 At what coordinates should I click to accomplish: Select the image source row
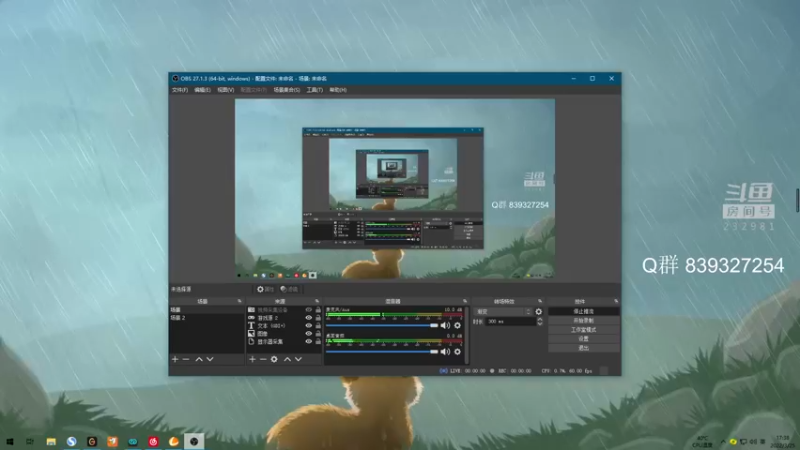(x=284, y=334)
